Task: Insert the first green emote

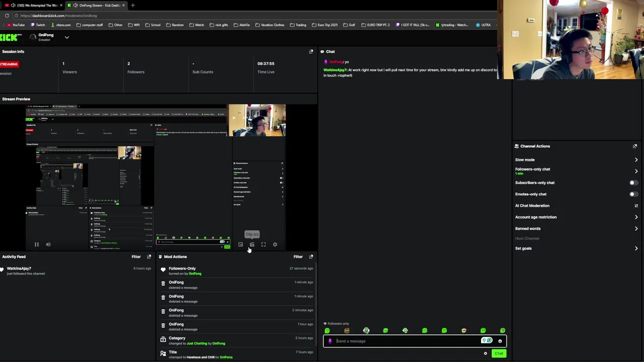Action: (x=327, y=330)
